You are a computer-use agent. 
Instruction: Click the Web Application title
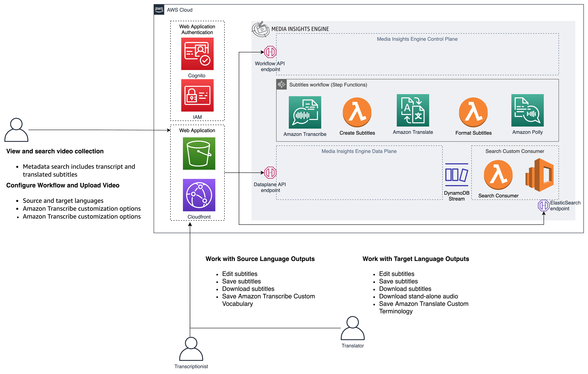197,130
